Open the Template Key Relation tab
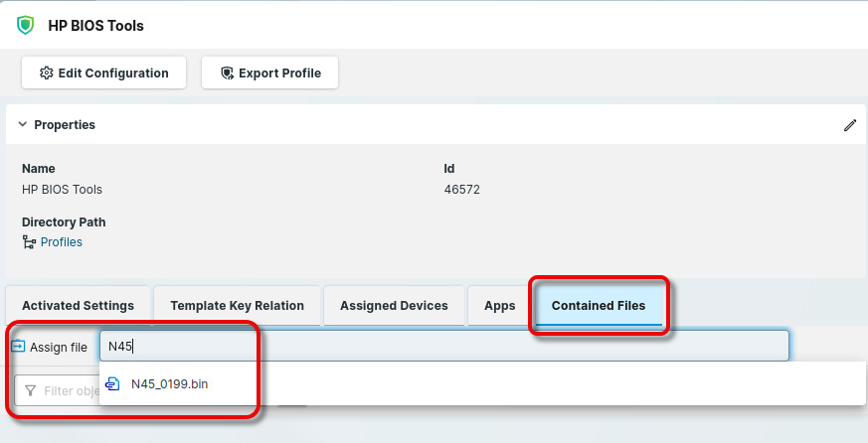Screen dimensions: 868x443 point(237,306)
